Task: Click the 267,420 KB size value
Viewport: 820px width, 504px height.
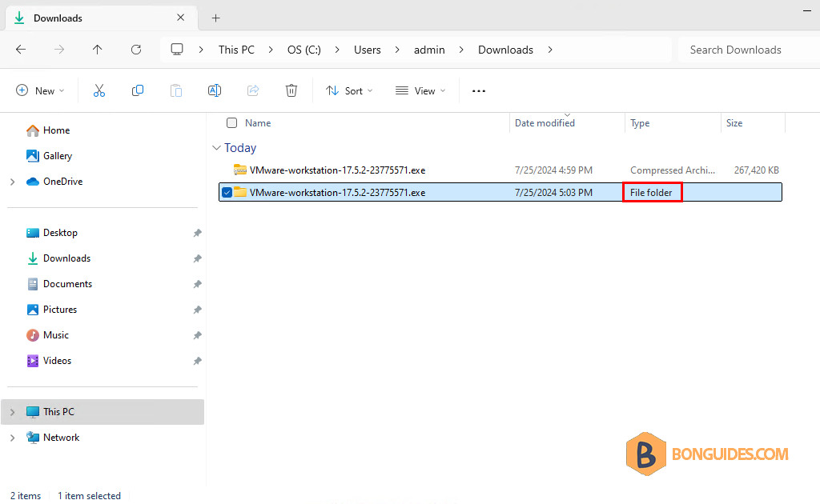Action: [x=756, y=170]
